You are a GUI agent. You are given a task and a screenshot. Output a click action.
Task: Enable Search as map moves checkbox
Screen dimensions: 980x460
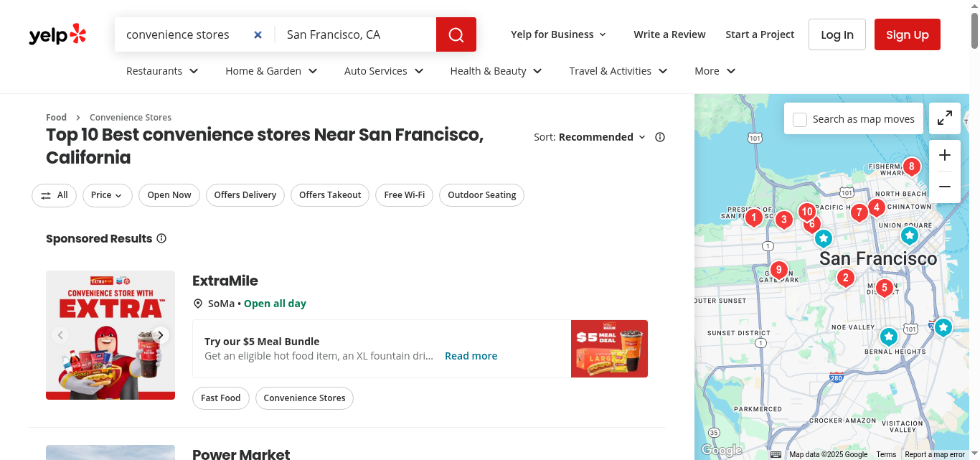click(799, 119)
